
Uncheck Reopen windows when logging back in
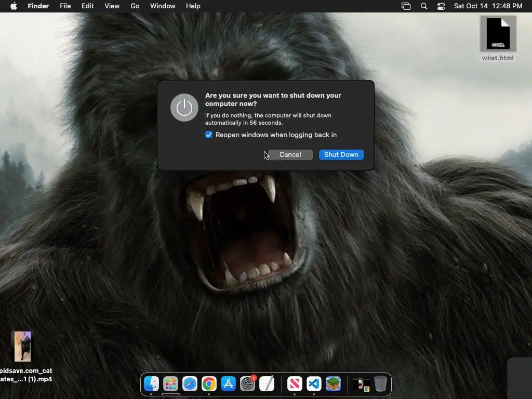coord(209,135)
